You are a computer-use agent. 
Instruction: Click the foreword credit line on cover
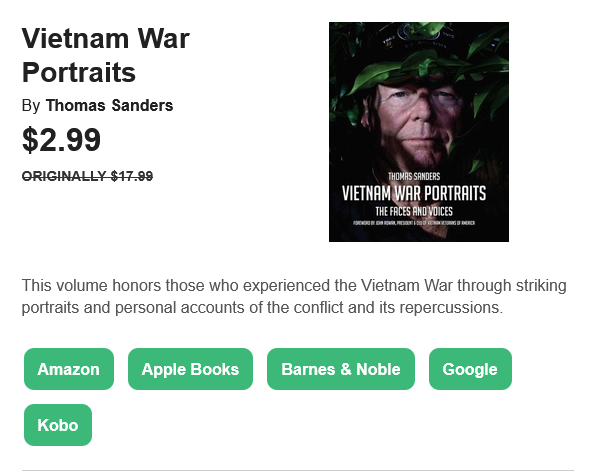click(414, 223)
